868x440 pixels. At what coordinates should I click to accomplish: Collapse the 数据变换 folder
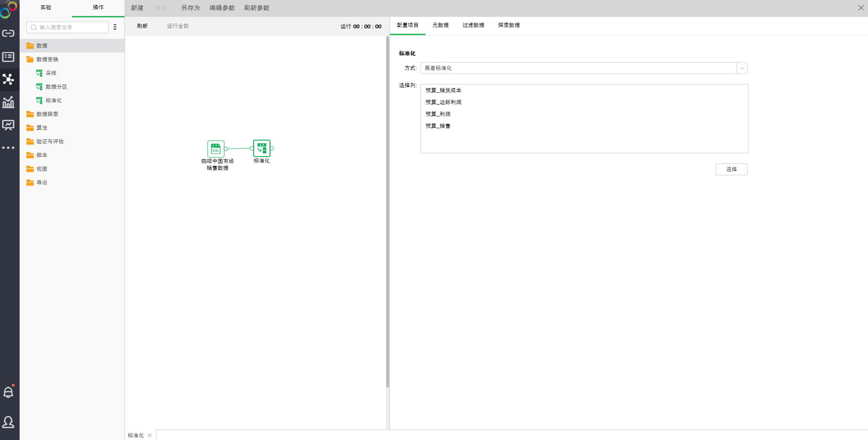(47, 59)
